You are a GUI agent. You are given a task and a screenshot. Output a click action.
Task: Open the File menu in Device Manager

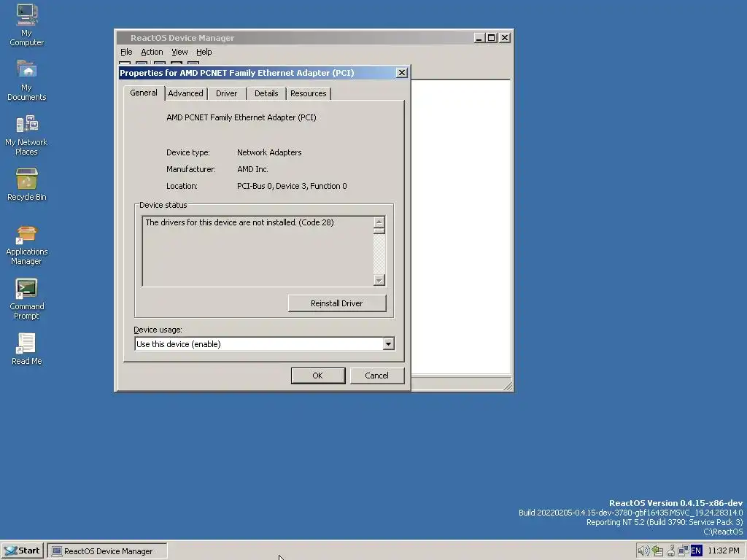tap(126, 52)
